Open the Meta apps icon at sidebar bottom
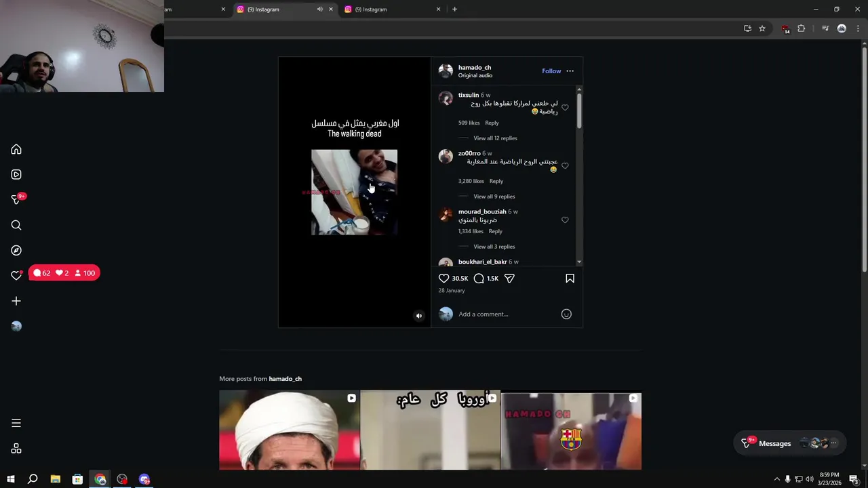The width and height of the screenshot is (868, 488). [16, 449]
